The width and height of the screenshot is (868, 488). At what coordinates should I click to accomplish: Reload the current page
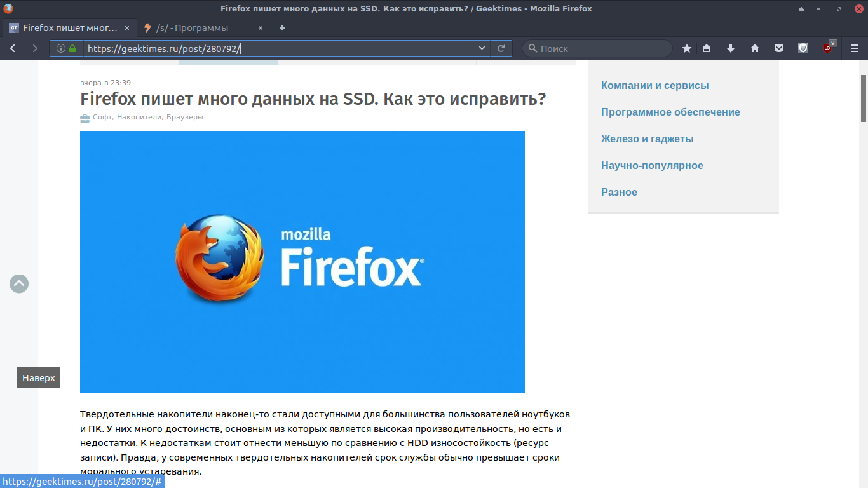tap(501, 48)
